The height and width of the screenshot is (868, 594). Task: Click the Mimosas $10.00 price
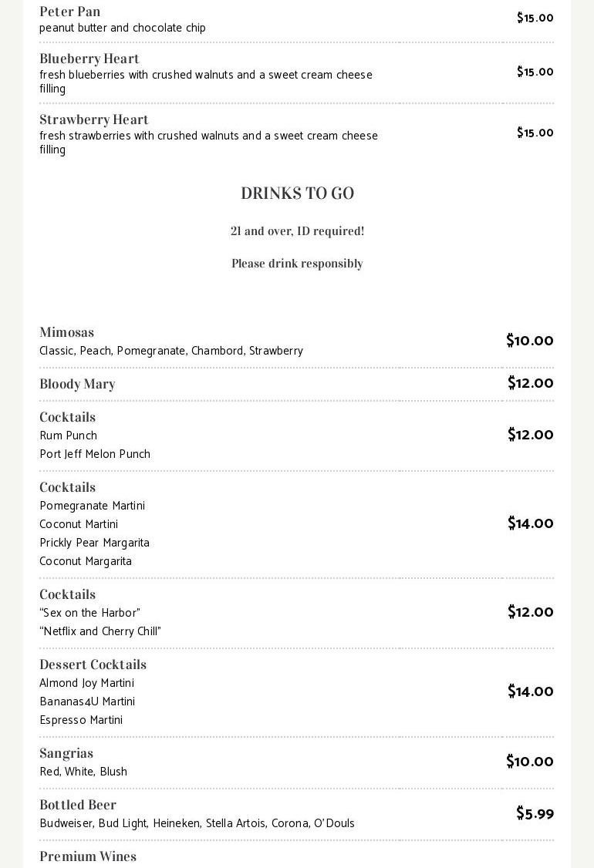click(x=529, y=341)
